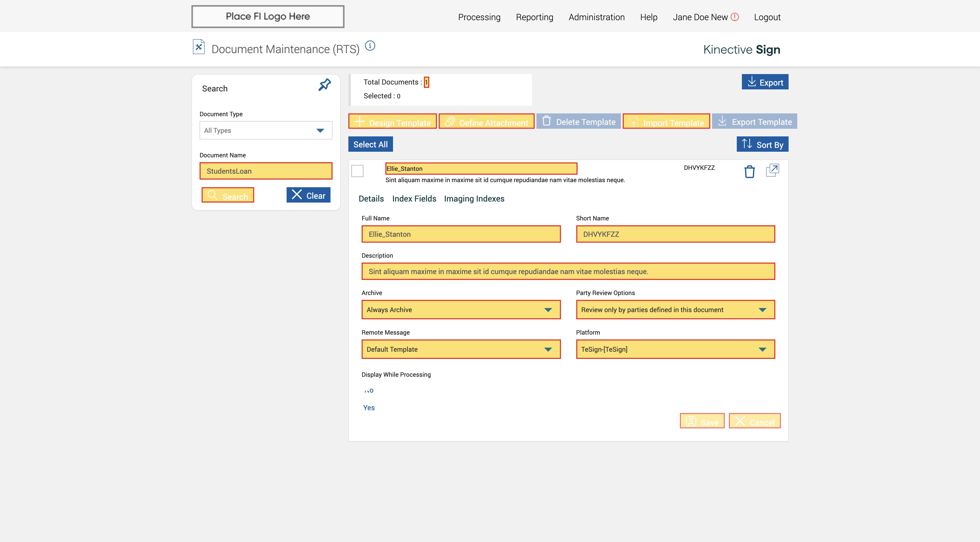Click the pin icon in the Search panel
This screenshot has width=980, height=542.
pos(325,85)
